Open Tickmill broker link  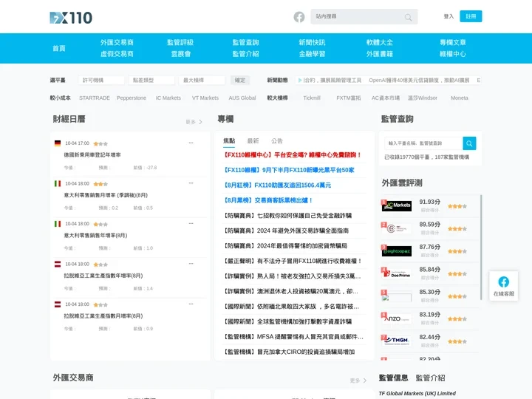click(x=312, y=98)
